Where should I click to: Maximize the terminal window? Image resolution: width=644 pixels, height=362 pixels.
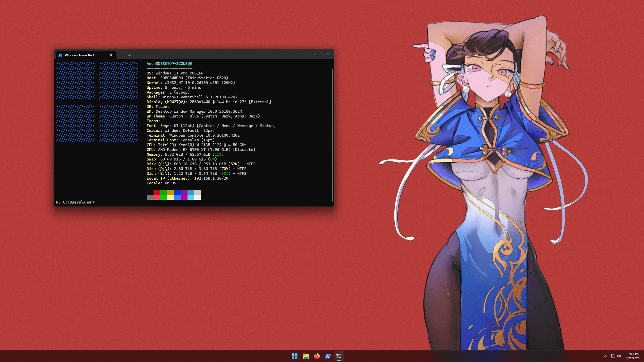coord(317,54)
